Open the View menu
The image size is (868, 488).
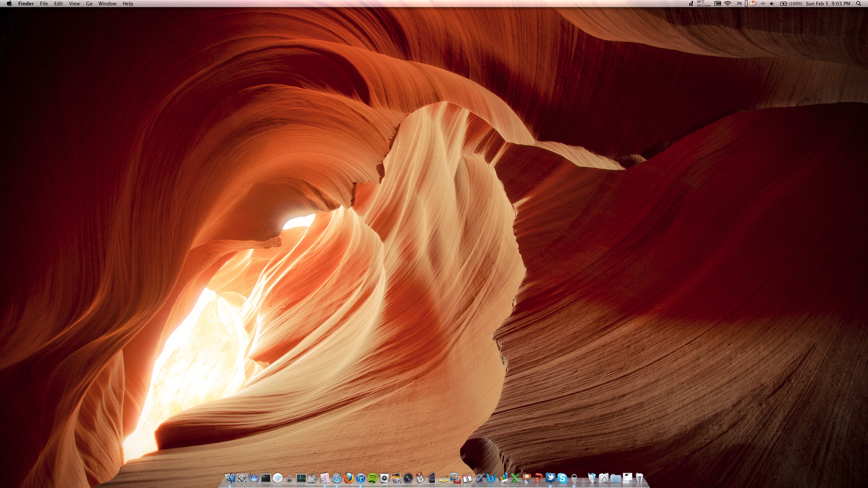(74, 4)
